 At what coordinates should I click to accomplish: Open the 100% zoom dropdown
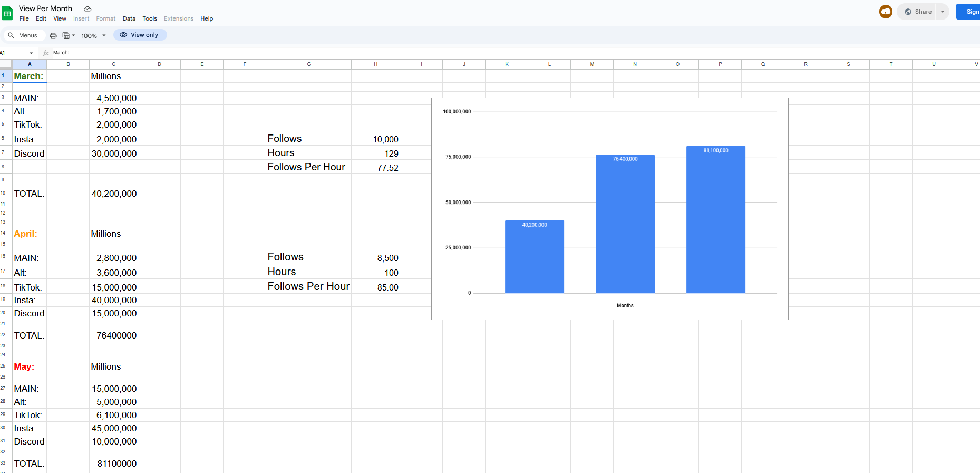93,35
